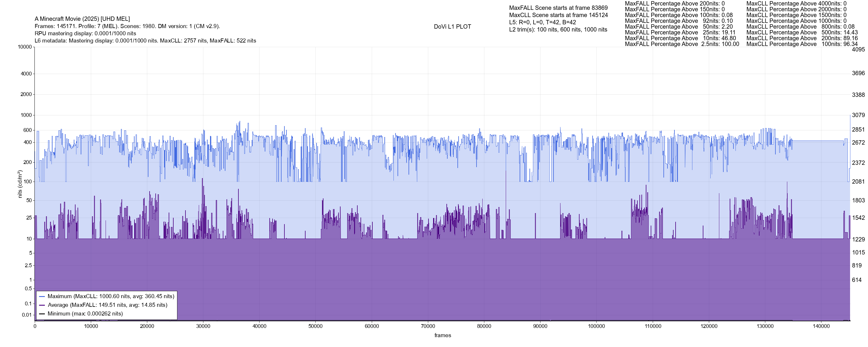The width and height of the screenshot is (868, 347).
Task: Click the purple Average legend line swatch
Action: click(x=42, y=305)
